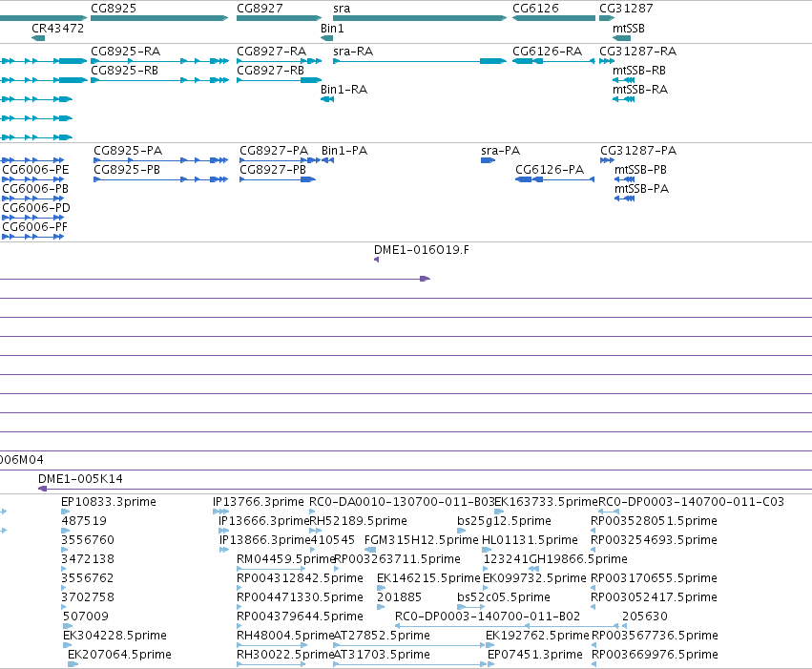This screenshot has width=812, height=669.
Task: Select transcript CG8927-RB
Action: [270, 71]
